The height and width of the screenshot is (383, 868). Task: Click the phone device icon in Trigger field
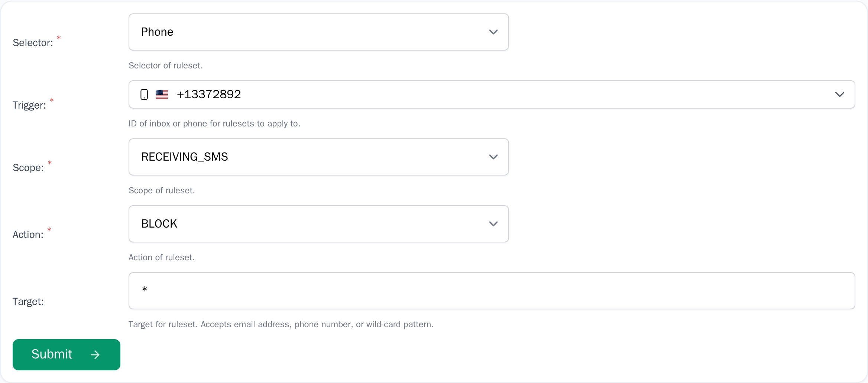144,94
